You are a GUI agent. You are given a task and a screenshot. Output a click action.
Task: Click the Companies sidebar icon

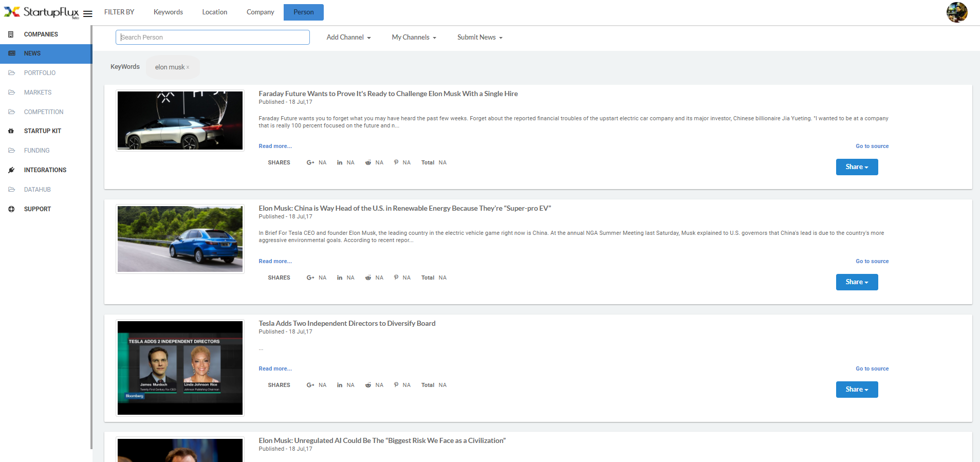11,34
